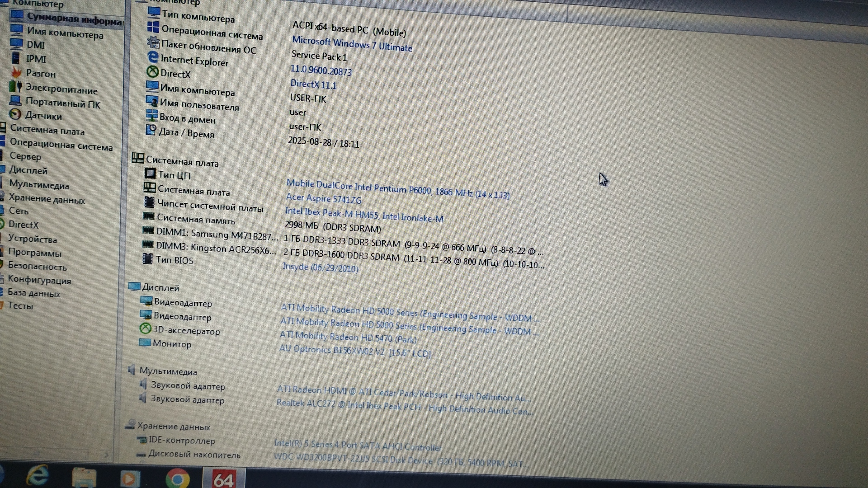
Task: Click the DMI tree icon
Action: pyautogui.click(x=16, y=44)
